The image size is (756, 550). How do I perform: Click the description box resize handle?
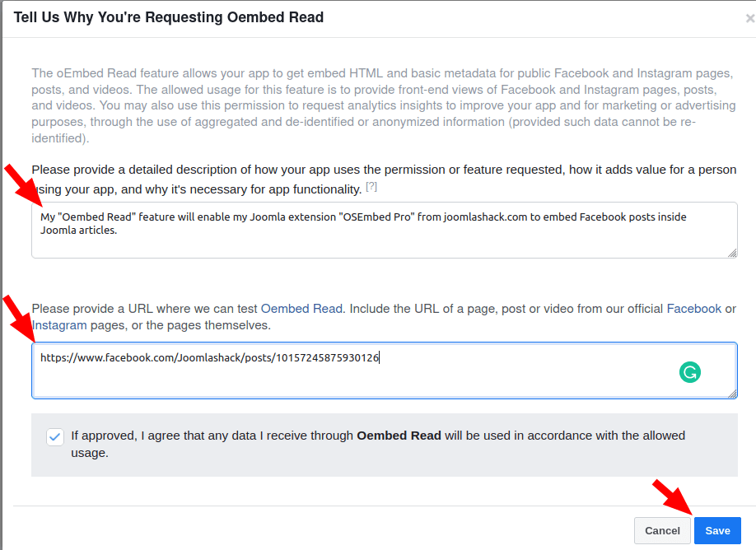click(732, 253)
